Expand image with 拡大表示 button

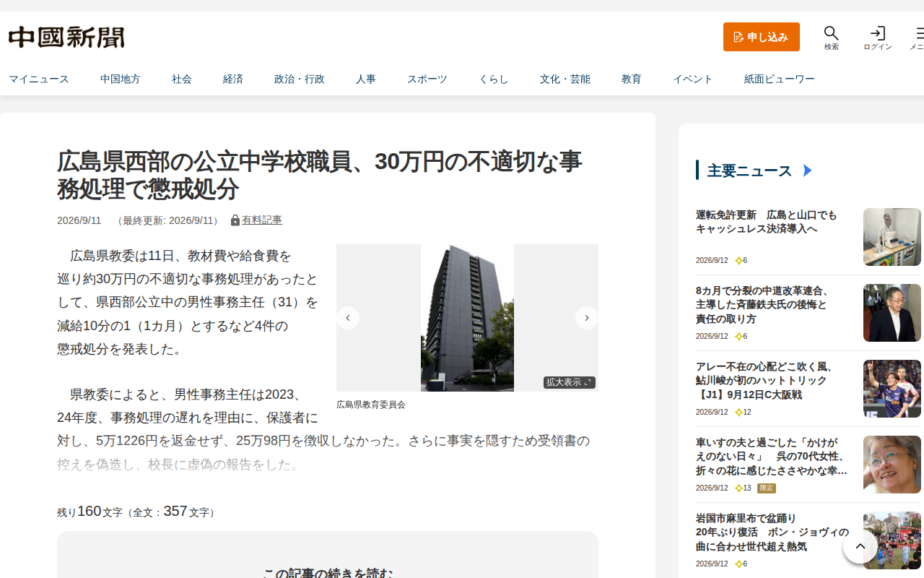[570, 382]
